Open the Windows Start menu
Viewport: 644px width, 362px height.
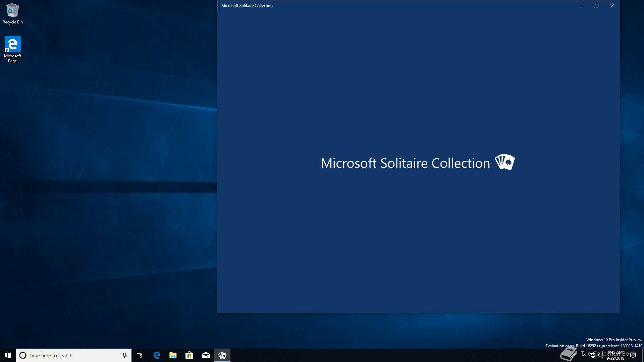[x=8, y=355]
